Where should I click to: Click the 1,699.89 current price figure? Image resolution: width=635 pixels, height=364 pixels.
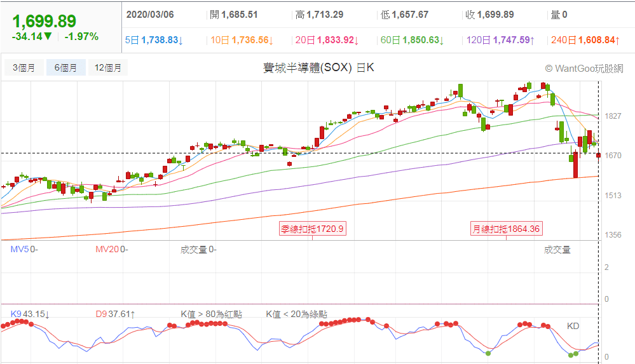coord(44,22)
